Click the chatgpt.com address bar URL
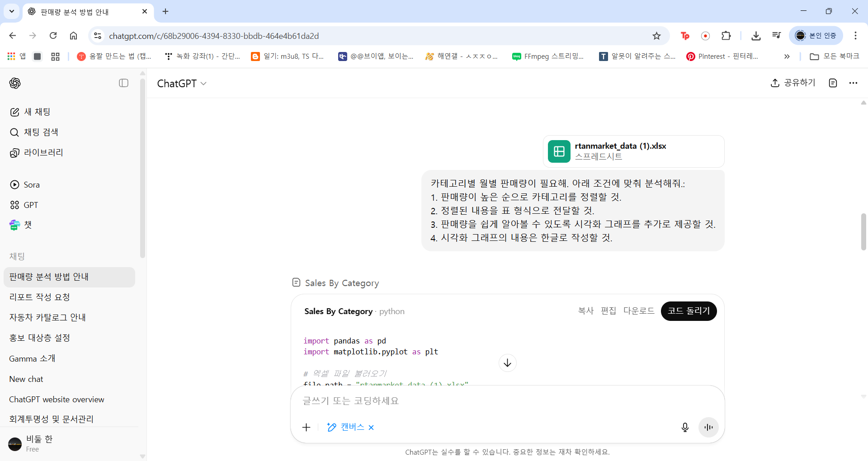This screenshot has height=461, width=868. point(214,36)
